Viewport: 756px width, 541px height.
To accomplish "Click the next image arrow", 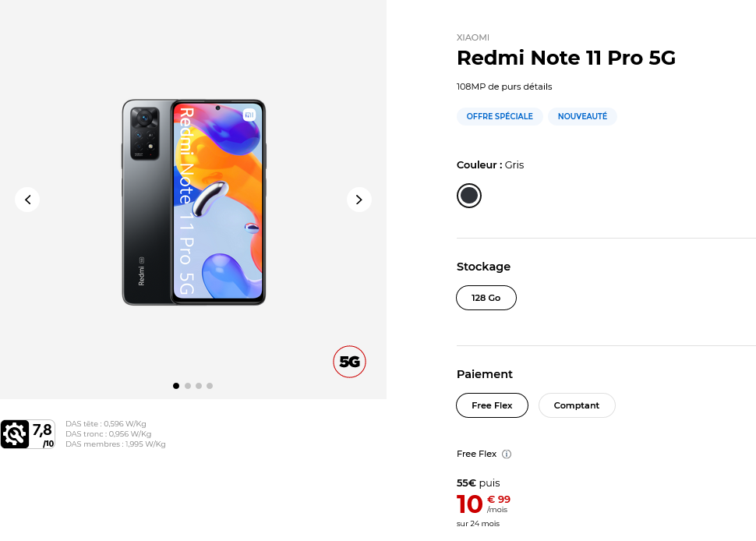I will [359, 200].
